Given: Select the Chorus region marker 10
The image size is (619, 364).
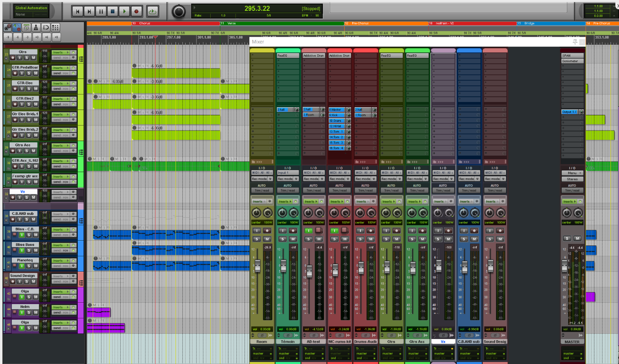Looking at the screenshot, I should [176, 23].
